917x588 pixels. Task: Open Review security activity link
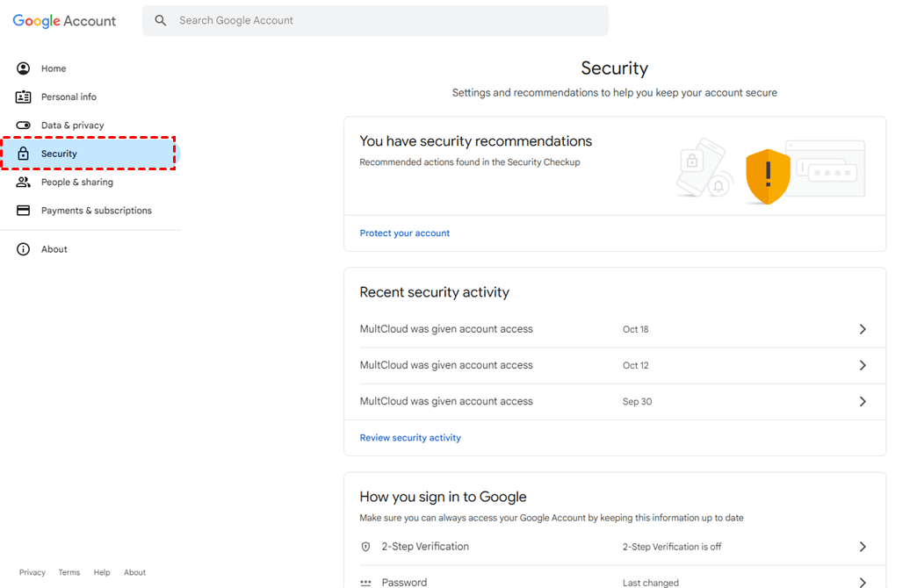[410, 438]
